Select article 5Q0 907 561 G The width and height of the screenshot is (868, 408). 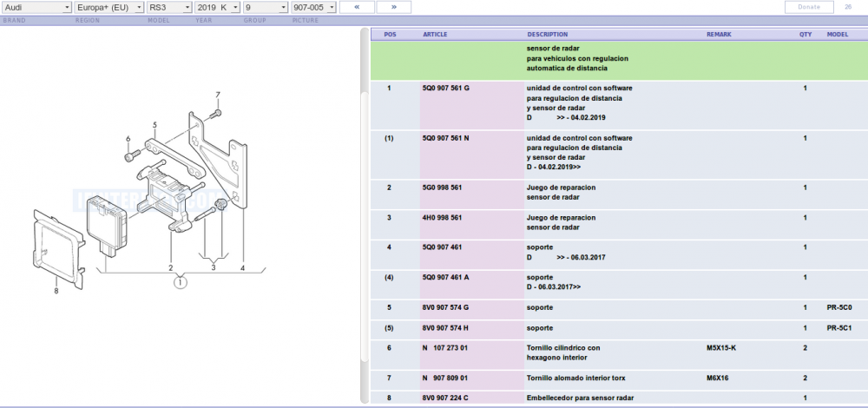point(445,88)
